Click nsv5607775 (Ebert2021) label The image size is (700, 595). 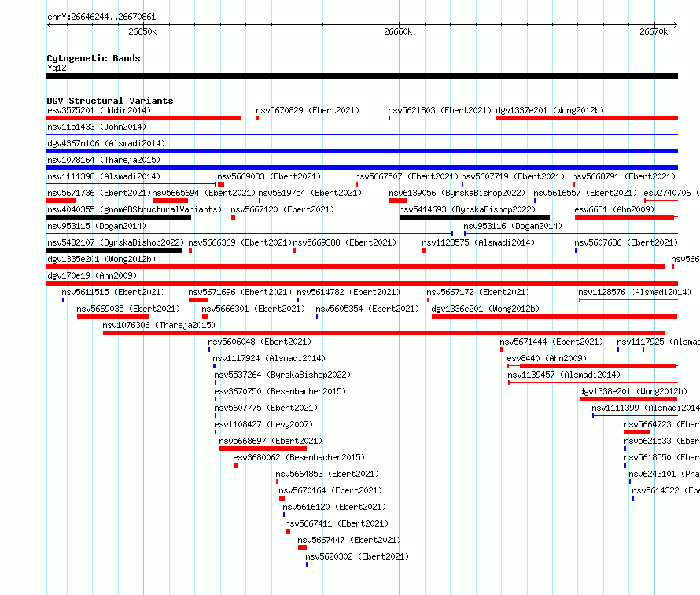pos(266,408)
